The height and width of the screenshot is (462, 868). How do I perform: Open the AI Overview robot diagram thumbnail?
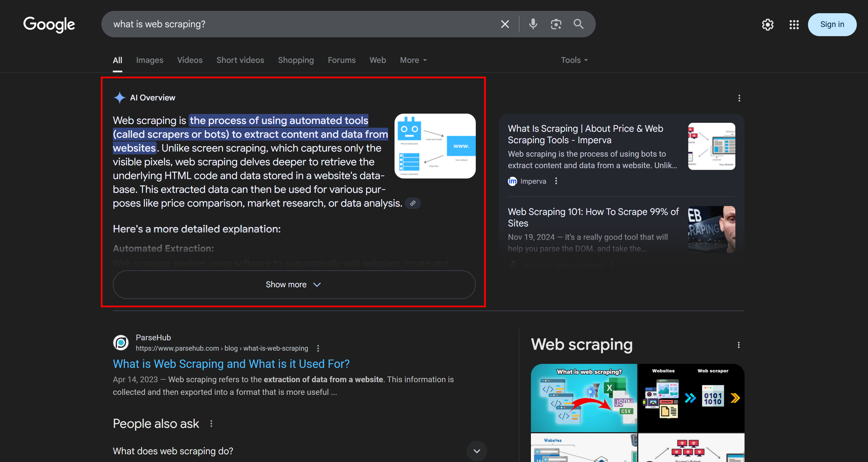pyautogui.click(x=435, y=146)
